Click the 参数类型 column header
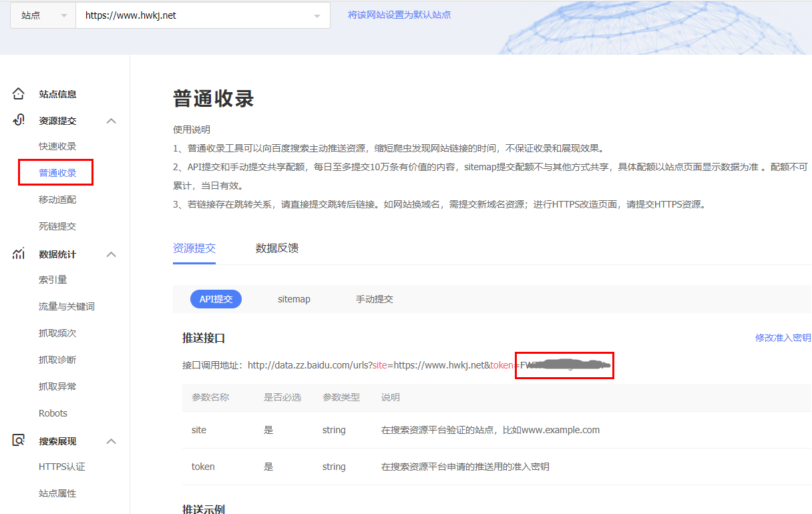 click(x=341, y=397)
